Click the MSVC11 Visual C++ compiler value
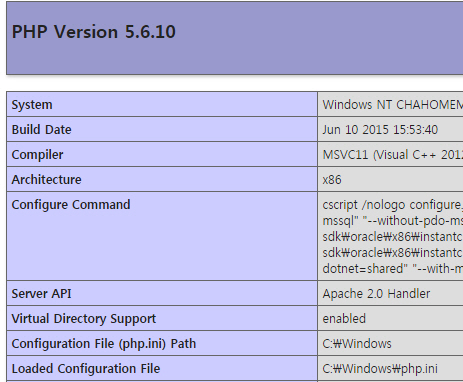The width and height of the screenshot is (463, 382). (392, 155)
